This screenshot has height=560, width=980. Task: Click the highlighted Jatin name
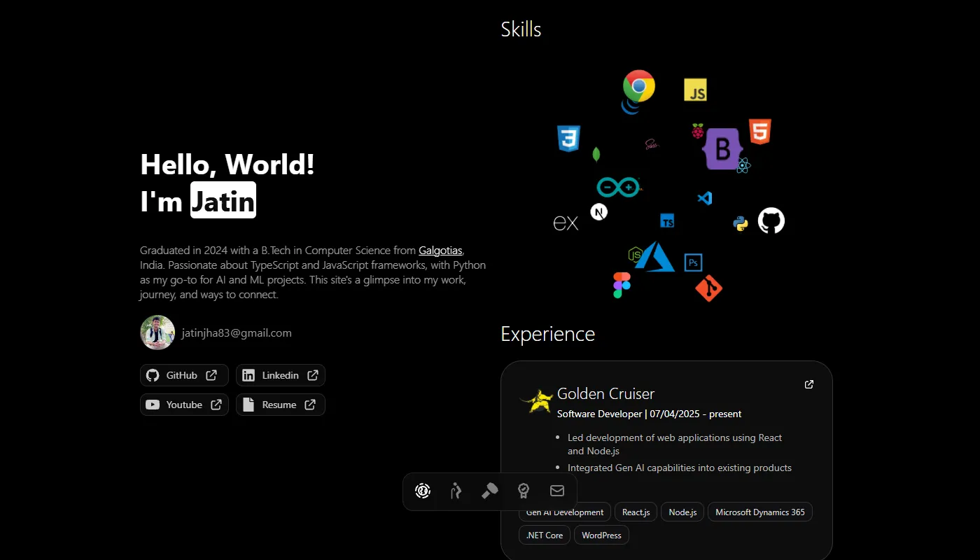(223, 200)
